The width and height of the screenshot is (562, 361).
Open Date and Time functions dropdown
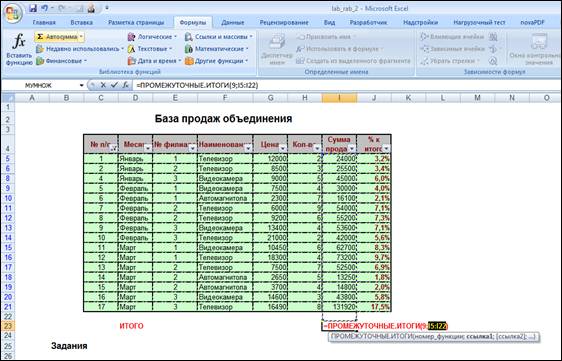click(154, 61)
